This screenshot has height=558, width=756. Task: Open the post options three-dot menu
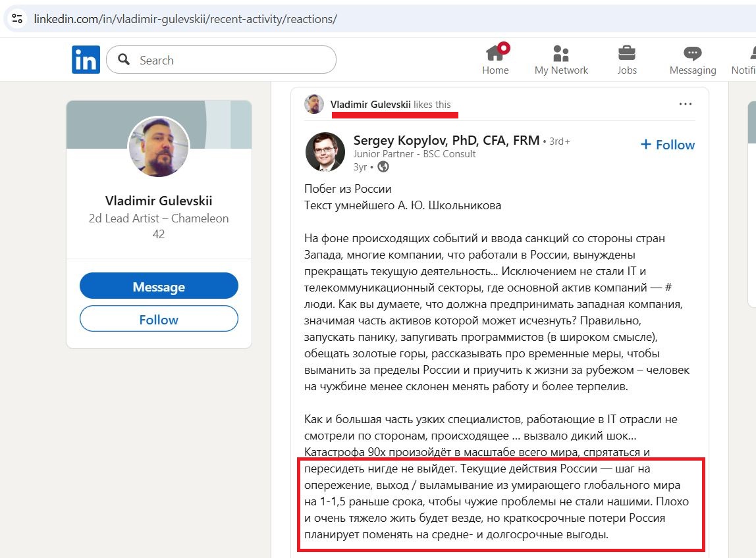686,103
